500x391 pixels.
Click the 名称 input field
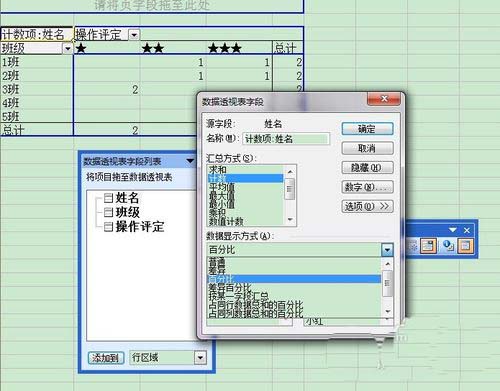click(x=287, y=139)
